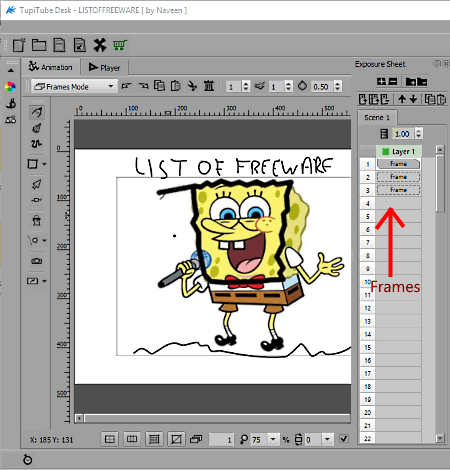Click row number 10 in the exposure sheet
Viewport: 450px width, 470px height.
pyautogui.click(x=367, y=282)
